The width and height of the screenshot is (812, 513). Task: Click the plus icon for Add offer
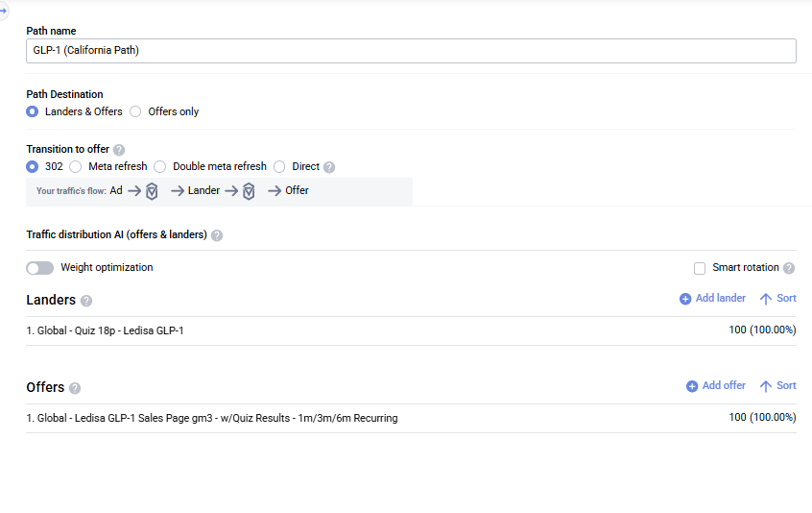692,386
